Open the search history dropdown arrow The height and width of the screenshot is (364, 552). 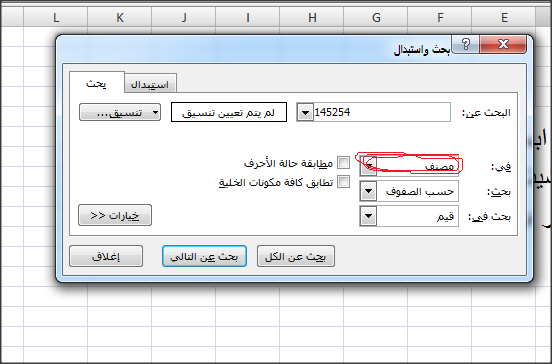(305, 113)
